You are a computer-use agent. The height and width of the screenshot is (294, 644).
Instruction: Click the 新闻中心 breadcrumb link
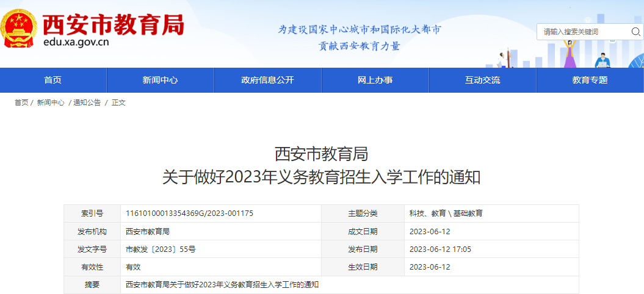click(x=51, y=102)
